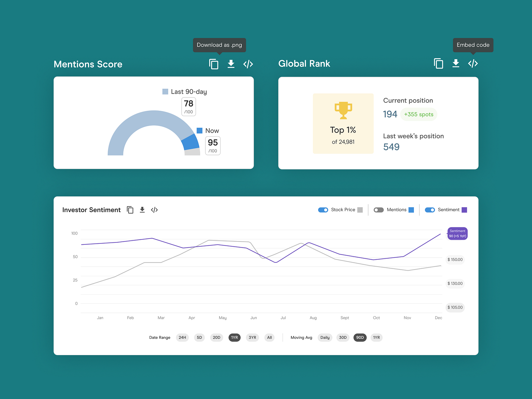Click the Download as .png tooltip
The image size is (532, 399).
pyautogui.click(x=219, y=45)
